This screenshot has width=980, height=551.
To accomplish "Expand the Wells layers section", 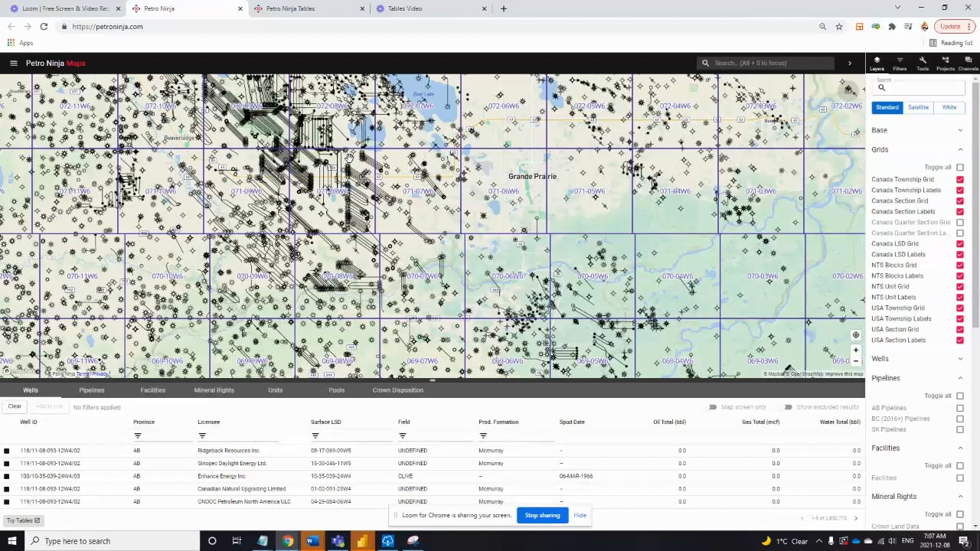I will (x=960, y=359).
